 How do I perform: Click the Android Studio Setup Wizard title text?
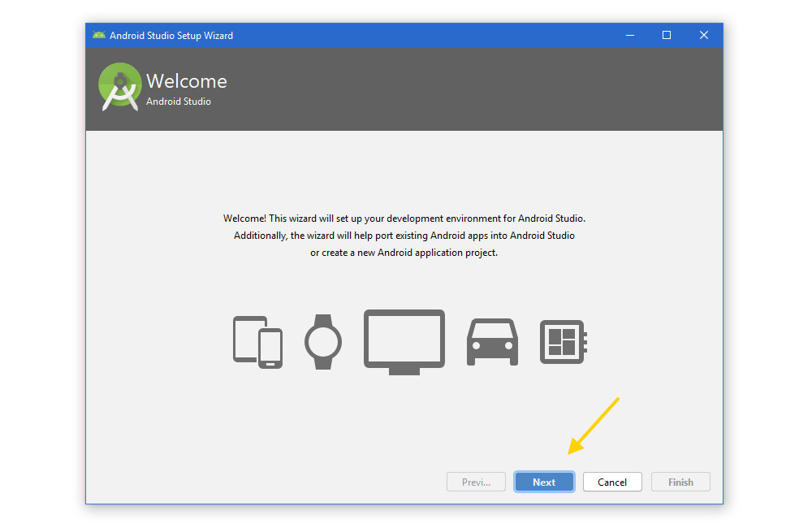pos(171,35)
